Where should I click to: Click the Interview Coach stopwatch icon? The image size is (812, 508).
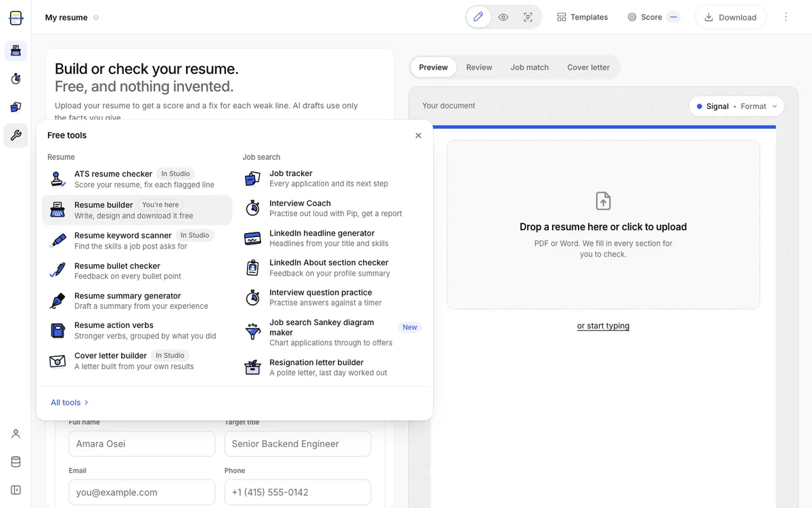(x=252, y=208)
